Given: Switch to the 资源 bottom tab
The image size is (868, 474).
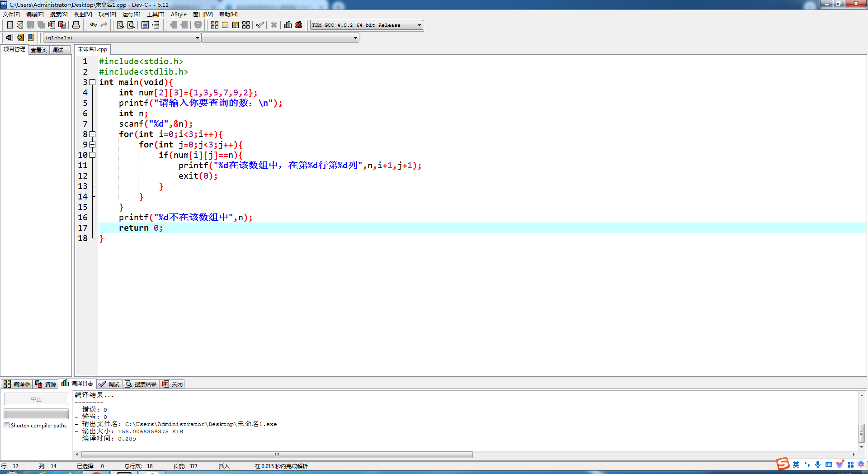Looking at the screenshot, I should point(46,384).
